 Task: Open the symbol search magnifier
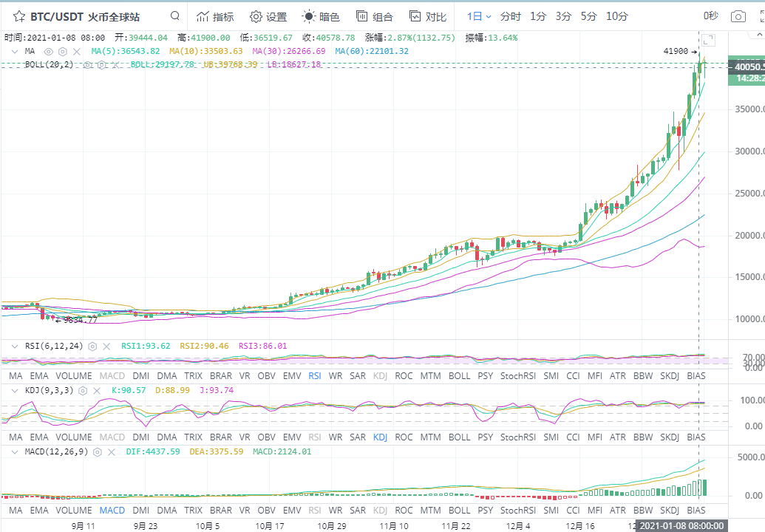[x=174, y=16]
